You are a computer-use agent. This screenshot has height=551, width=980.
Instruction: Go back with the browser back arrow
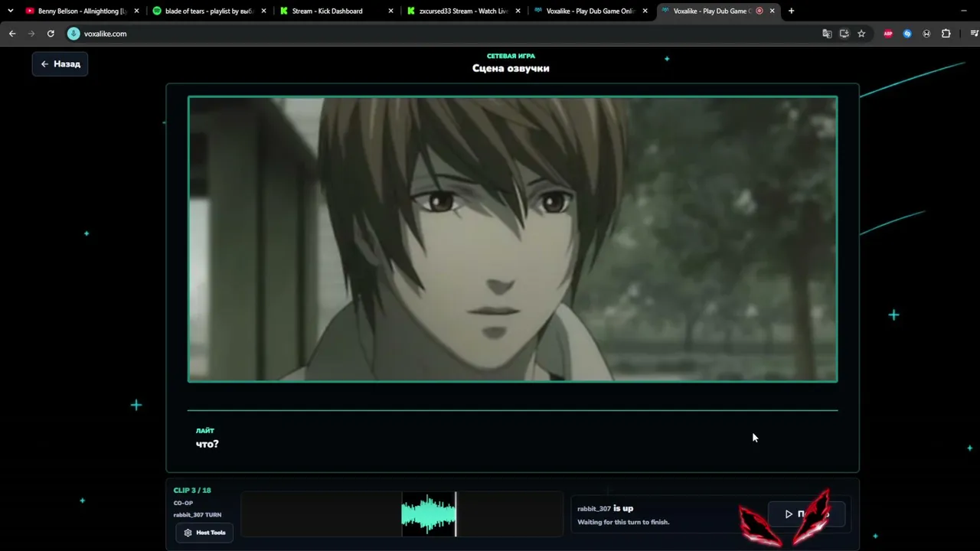[12, 34]
